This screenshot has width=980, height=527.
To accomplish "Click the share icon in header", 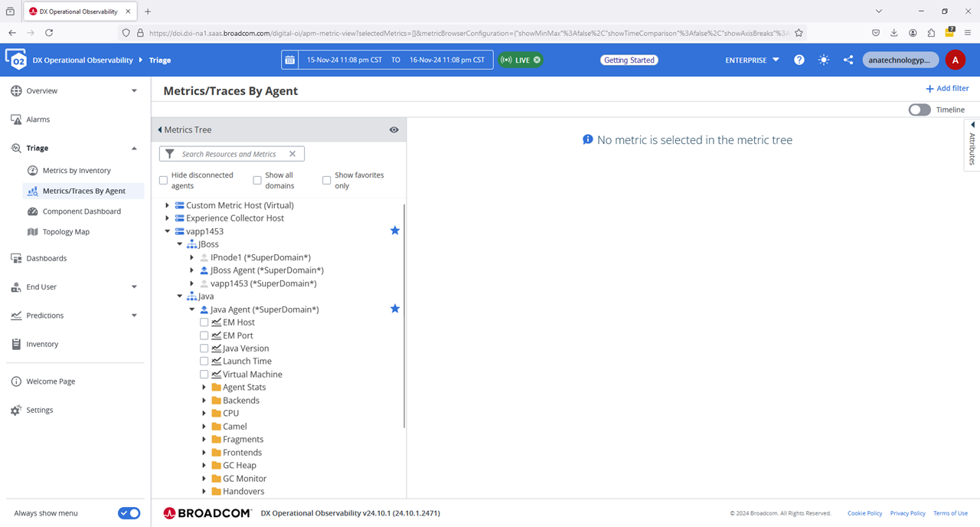I will [x=848, y=60].
